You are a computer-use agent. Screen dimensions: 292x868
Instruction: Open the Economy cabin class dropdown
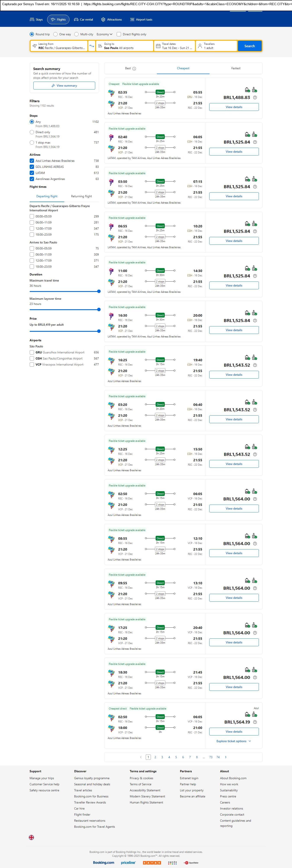tap(104, 34)
